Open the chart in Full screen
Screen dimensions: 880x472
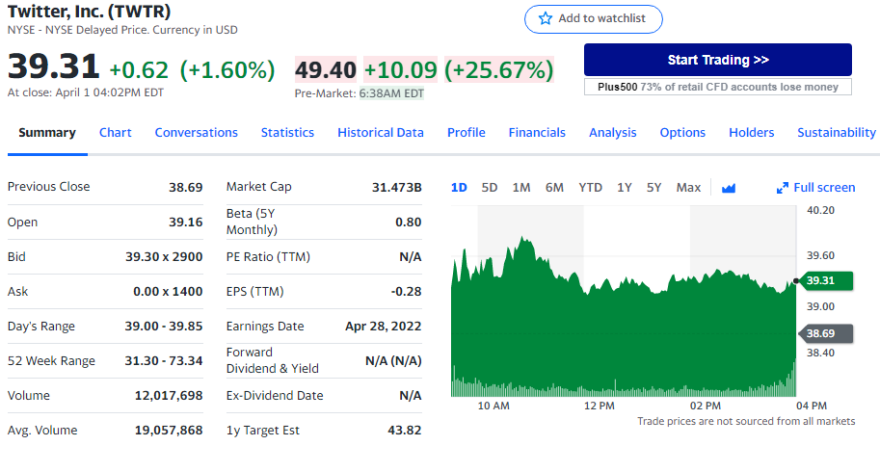[816, 188]
